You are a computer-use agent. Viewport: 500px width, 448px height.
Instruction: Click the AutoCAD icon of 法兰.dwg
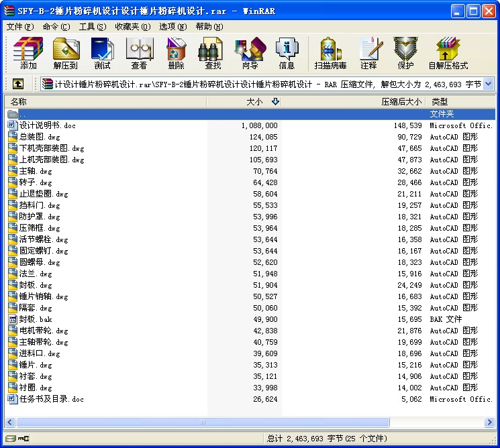(12, 274)
